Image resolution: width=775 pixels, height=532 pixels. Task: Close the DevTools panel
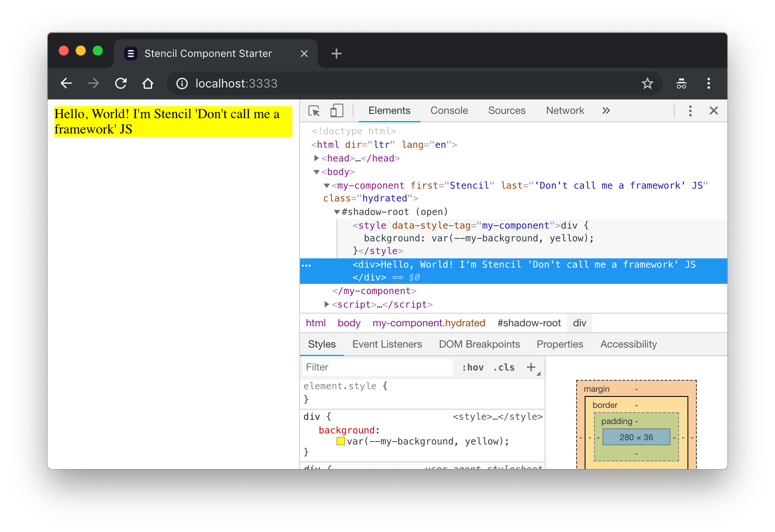714,110
